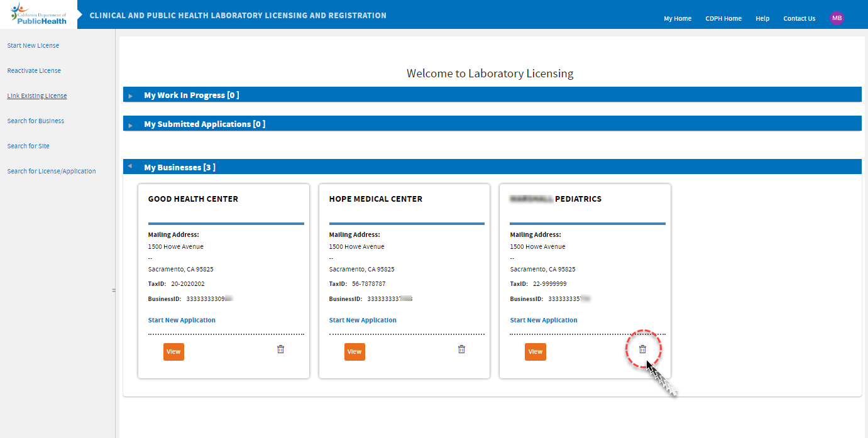Click the California Public Health logo

[38, 14]
